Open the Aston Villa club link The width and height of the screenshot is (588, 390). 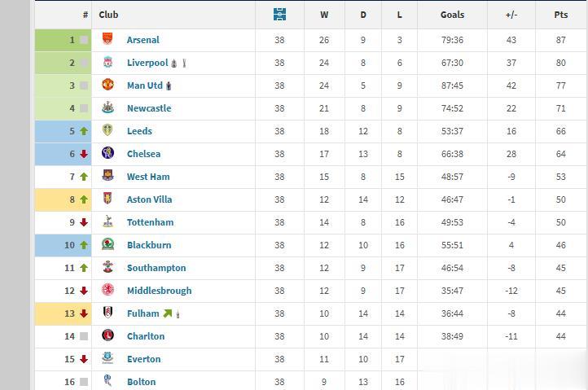tap(149, 199)
